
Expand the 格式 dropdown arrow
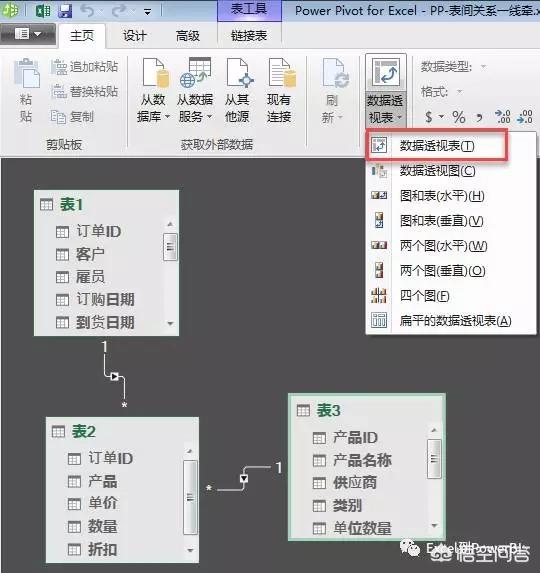click(x=460, y=91)
